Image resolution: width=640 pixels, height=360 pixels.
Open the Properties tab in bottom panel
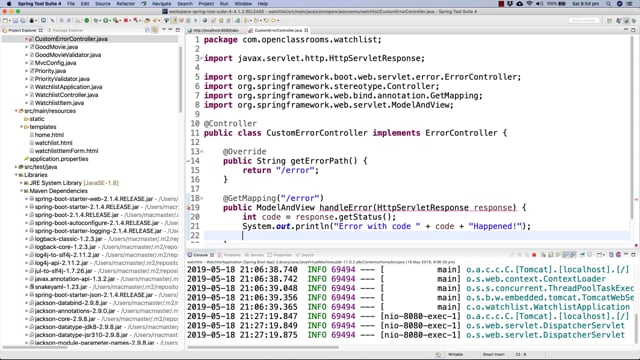pyautogui.click(x=280, y=255)
